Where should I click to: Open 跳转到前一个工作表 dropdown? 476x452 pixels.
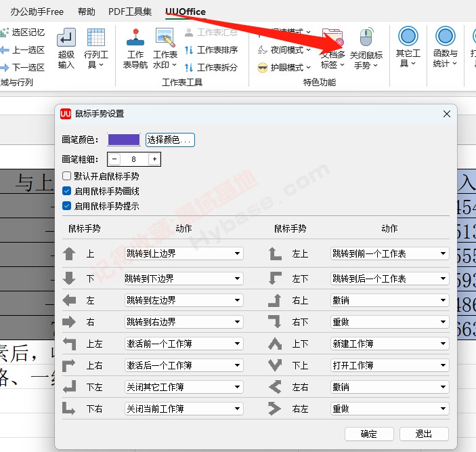click(390, 253)
